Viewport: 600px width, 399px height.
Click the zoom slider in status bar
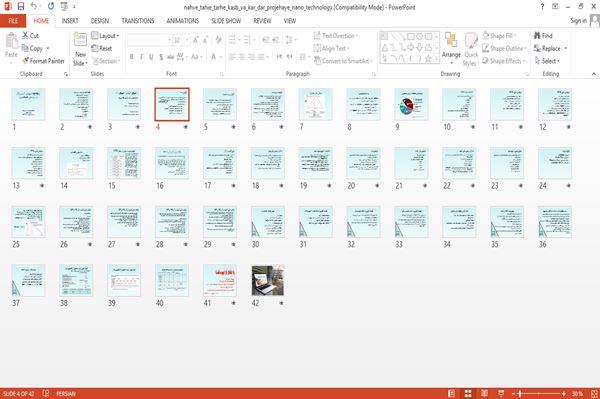tap(538, 393)
